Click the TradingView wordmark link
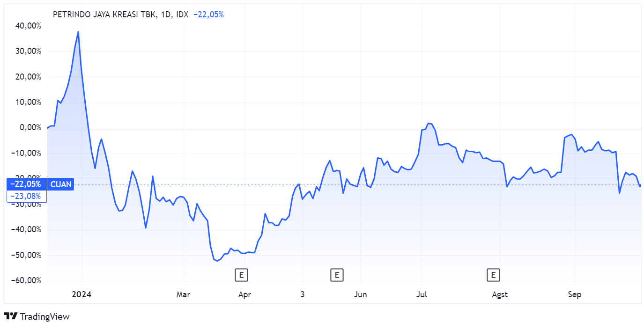The width and height of the screenshot is (644, 323). 45,317
